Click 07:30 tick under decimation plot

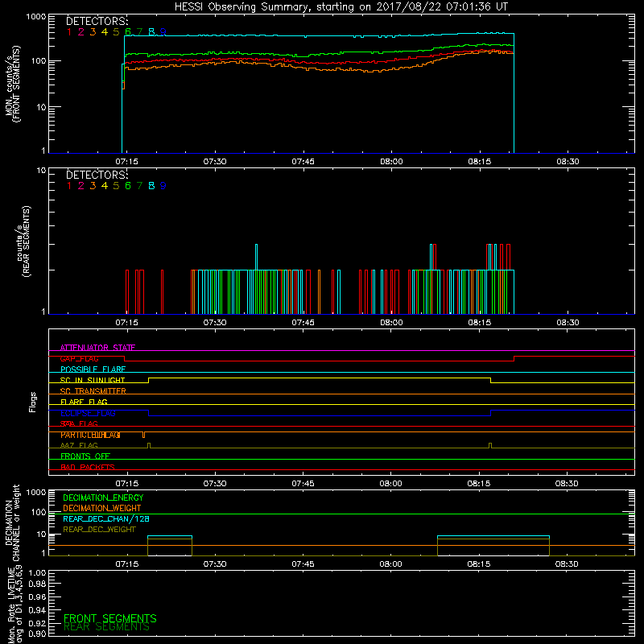[215, 564]
